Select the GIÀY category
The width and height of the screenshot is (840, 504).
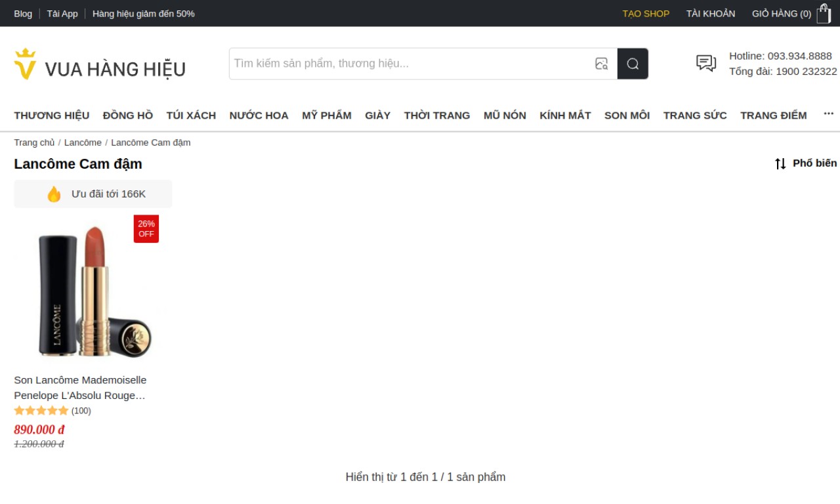[378, 115]
